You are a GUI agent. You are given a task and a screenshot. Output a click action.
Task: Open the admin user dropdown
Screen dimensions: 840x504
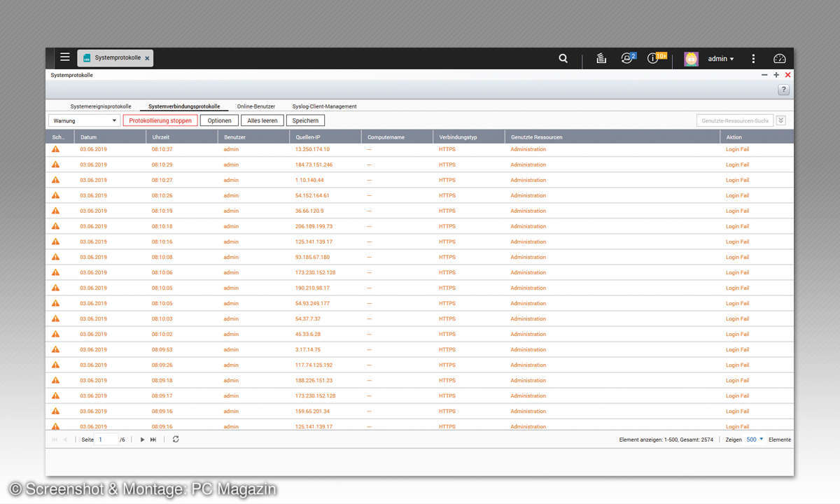(721, 59)
